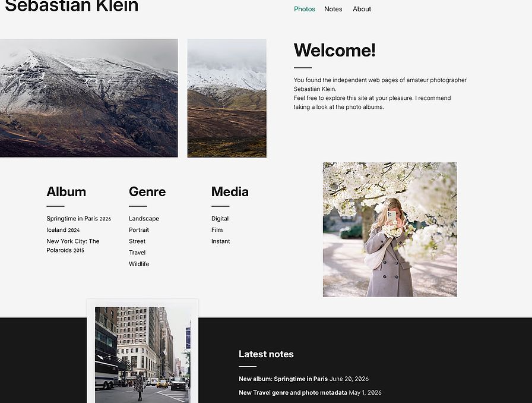Browse the Portrait genre
The height and width of the screenshot is (403, 532).
click(x=139, y=230)
